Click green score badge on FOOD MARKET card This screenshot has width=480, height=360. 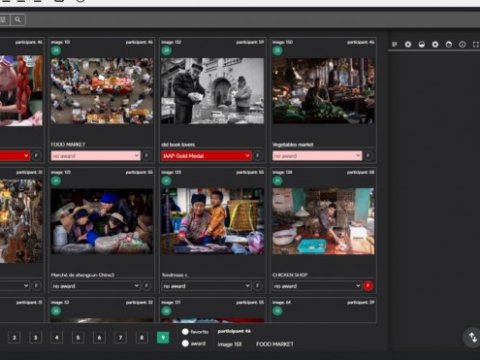pyautogui.click(x=56, y=51)
